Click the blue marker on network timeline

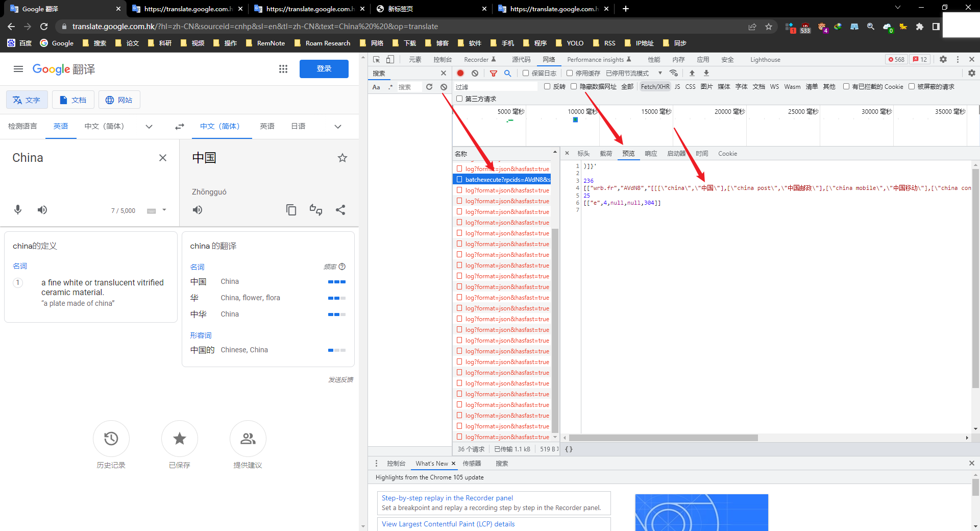(575, 120)
